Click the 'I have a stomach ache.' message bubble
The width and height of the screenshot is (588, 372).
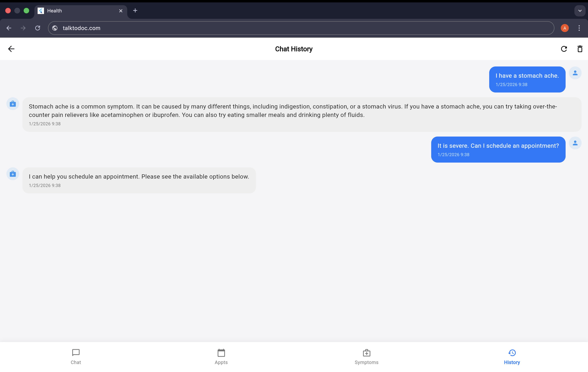[x=527, y=79]
